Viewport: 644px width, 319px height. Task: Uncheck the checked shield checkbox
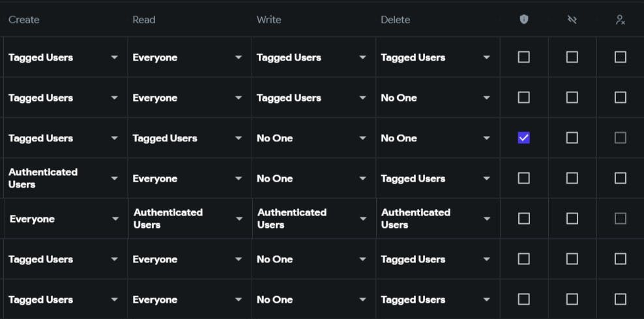[523, 138]
